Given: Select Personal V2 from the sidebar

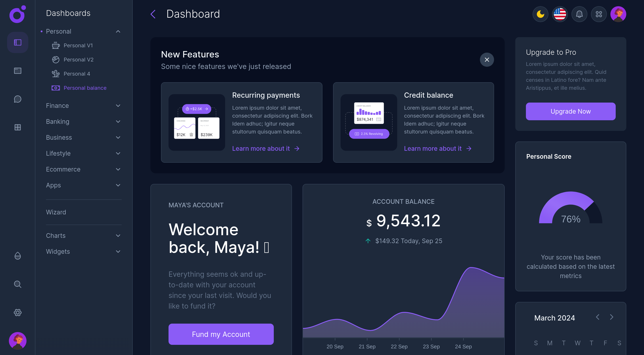Looking at the screenshot, I should click(78, 59).
